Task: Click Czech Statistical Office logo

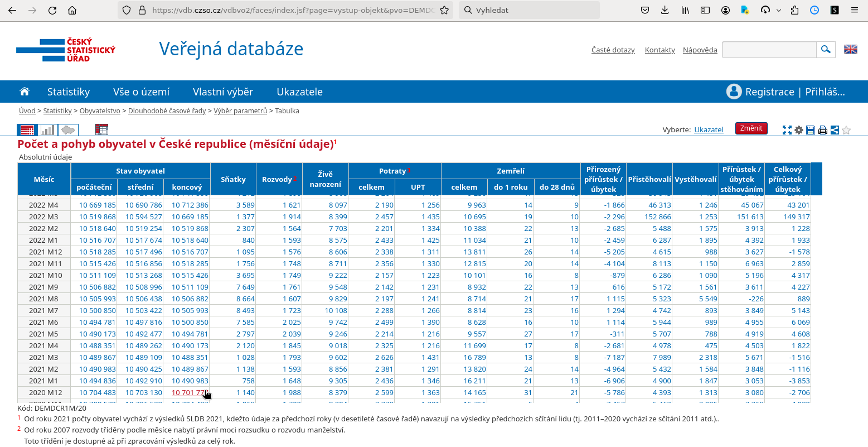Action: (x=66, y=50)
